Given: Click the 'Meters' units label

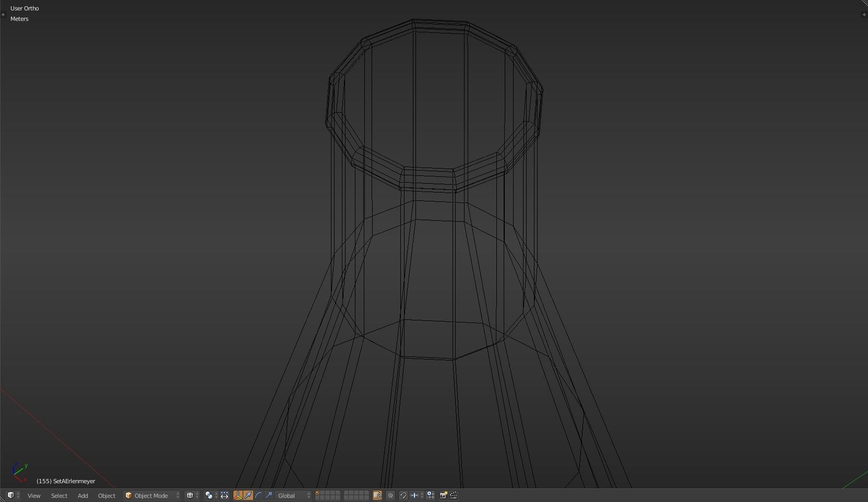Looking at the screenshot, I should [x=19, y=19].
